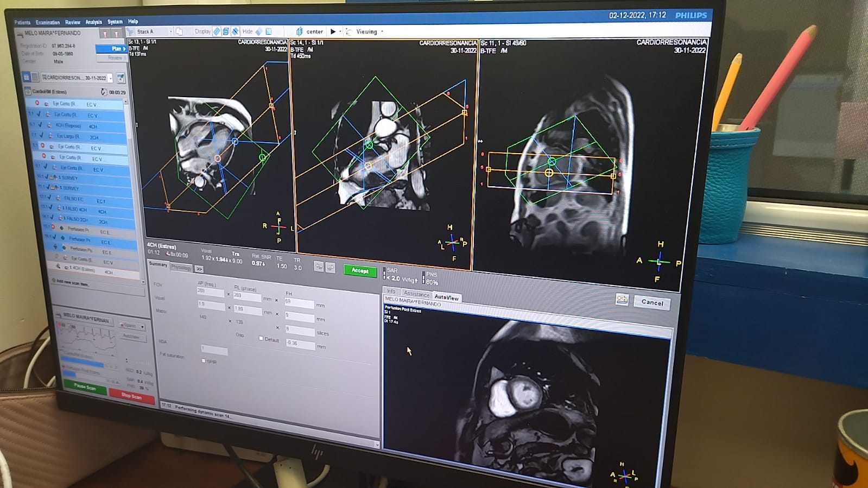Switch to the Summary tab
This screenshot has height=488, width=868.
tap(158, 264)
